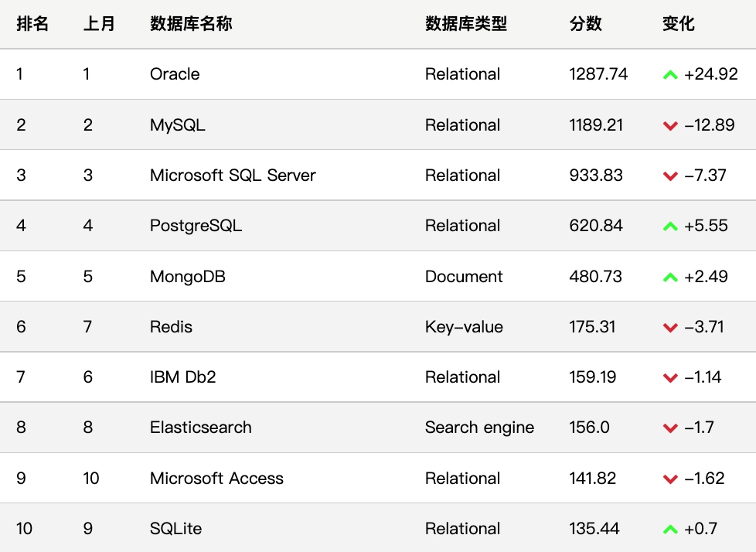Click the +24.92 change value
The width and height of the screenshot is (756, 552).
coord(710,73)
